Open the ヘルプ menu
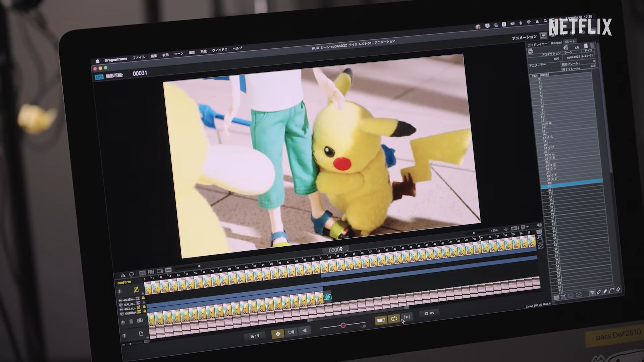The height and width of the screenshot is (362, 644). [237, 48]
